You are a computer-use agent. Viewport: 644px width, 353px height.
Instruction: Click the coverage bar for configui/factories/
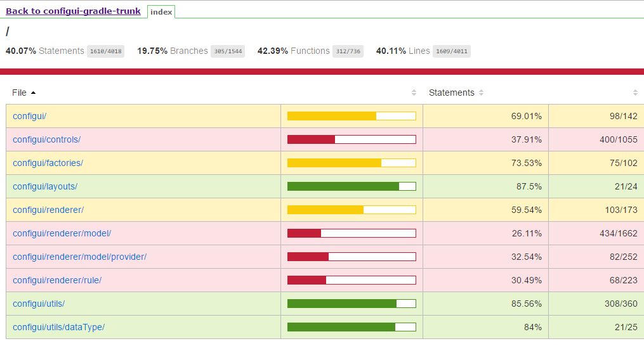[352, 163]
